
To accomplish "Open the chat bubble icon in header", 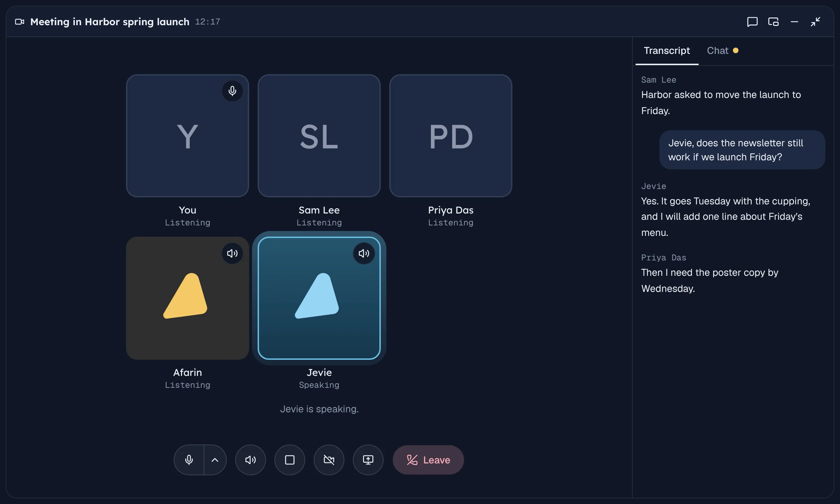I will [752, 22].
